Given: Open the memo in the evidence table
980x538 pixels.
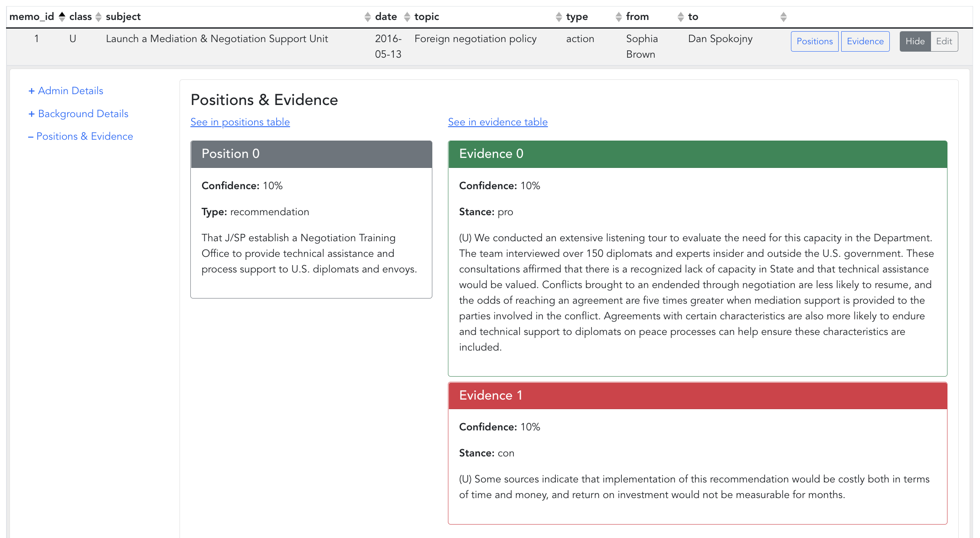Looking at the screenshot, I should click(498, 122).
